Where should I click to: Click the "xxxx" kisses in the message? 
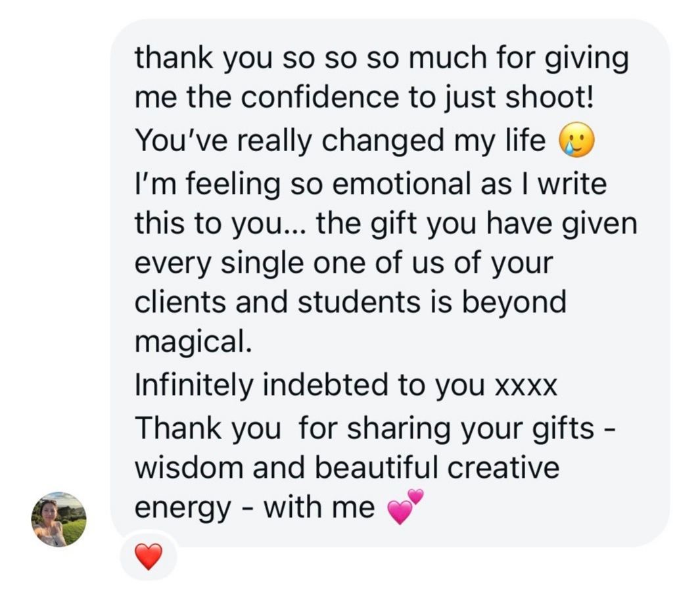tap(525, 386)
